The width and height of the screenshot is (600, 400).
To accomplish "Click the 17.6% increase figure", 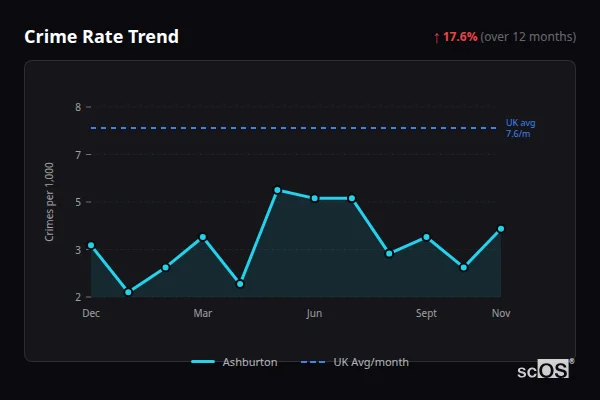I will [460, 37].
